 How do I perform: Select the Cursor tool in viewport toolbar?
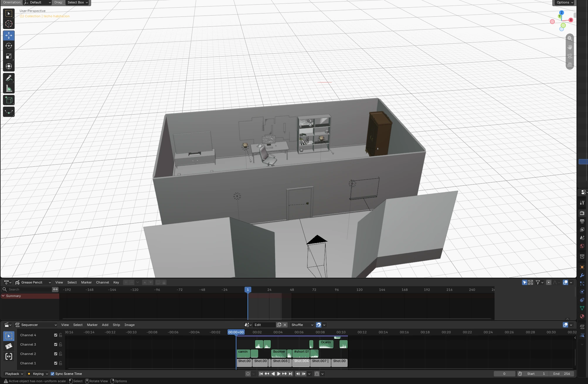pos(9,24)
